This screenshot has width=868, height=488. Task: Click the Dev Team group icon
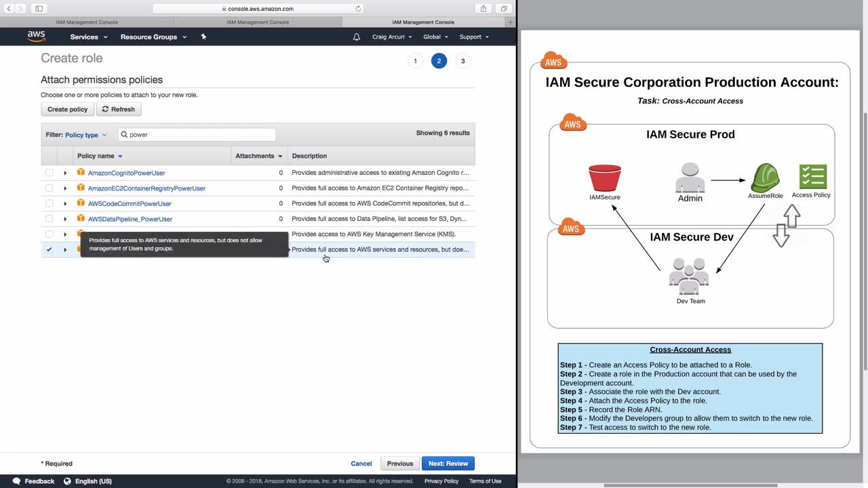tap(689, 277)
